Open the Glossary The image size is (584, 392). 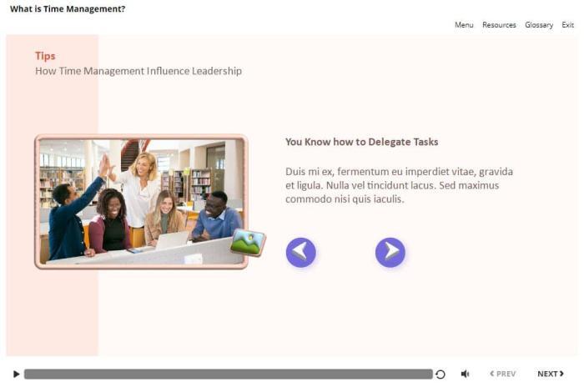click(539, 25)
